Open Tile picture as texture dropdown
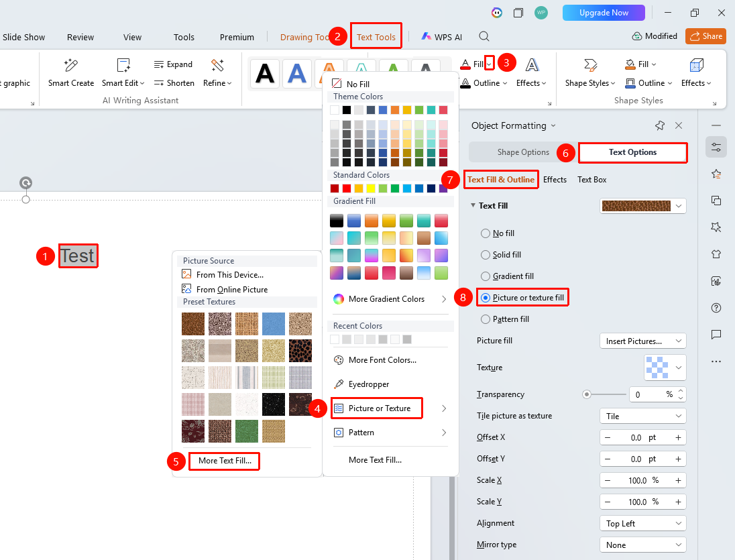735x560 pixels. 642,416
